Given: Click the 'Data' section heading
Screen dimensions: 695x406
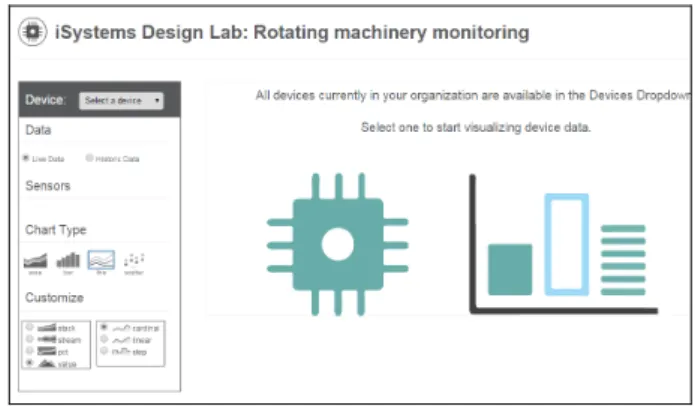Looking at the screenshot, I should [38, 130].
